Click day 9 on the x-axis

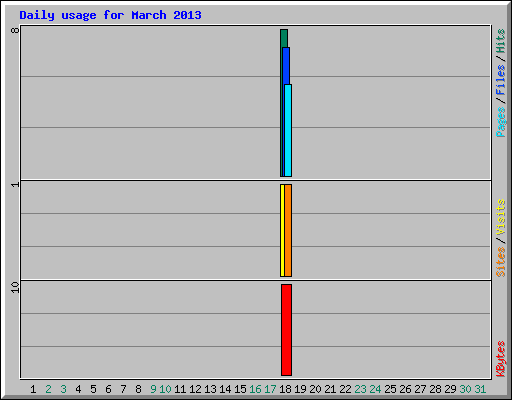click(x=153, y=389)
